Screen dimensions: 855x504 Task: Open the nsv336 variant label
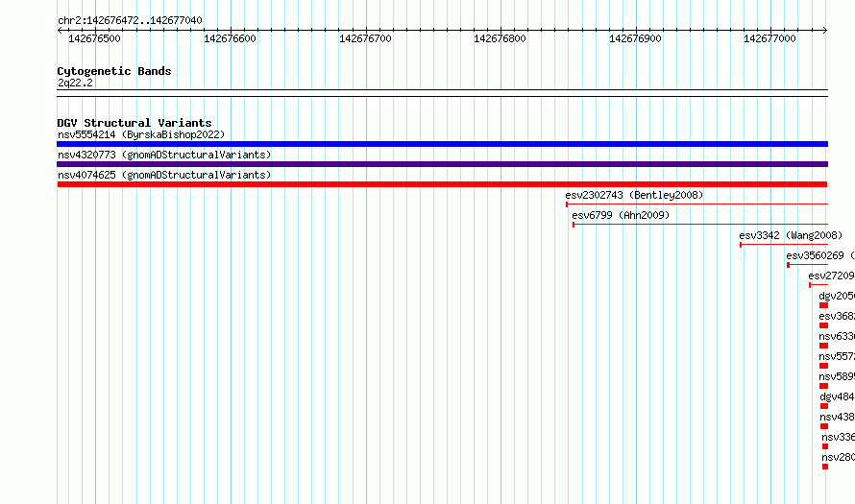point(838,437)
